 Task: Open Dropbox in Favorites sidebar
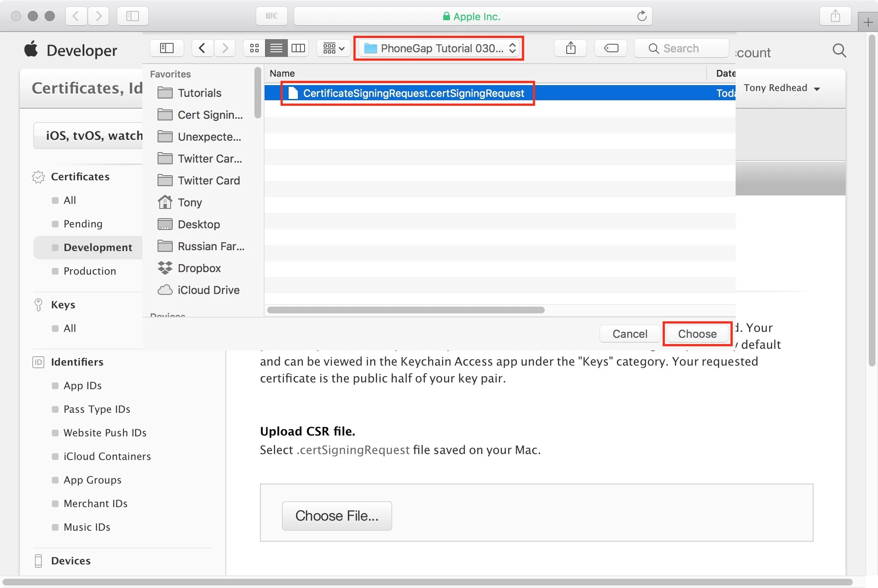click(199, 268)
